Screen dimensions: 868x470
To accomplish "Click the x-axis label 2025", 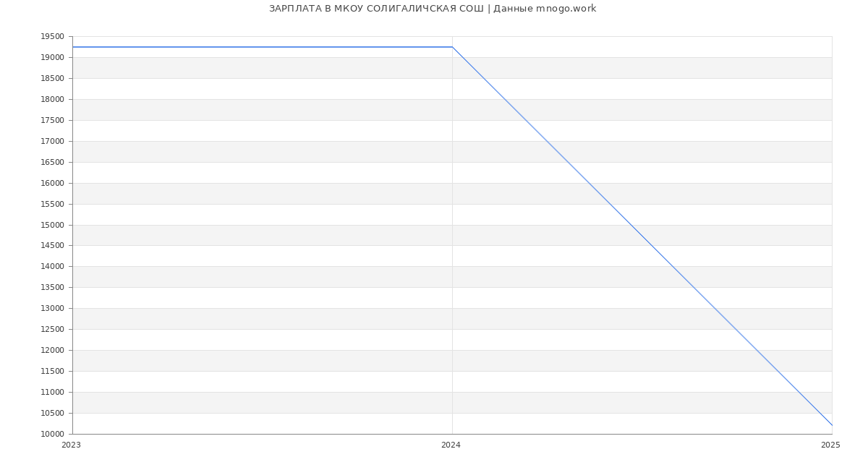I will coord(830,445).
